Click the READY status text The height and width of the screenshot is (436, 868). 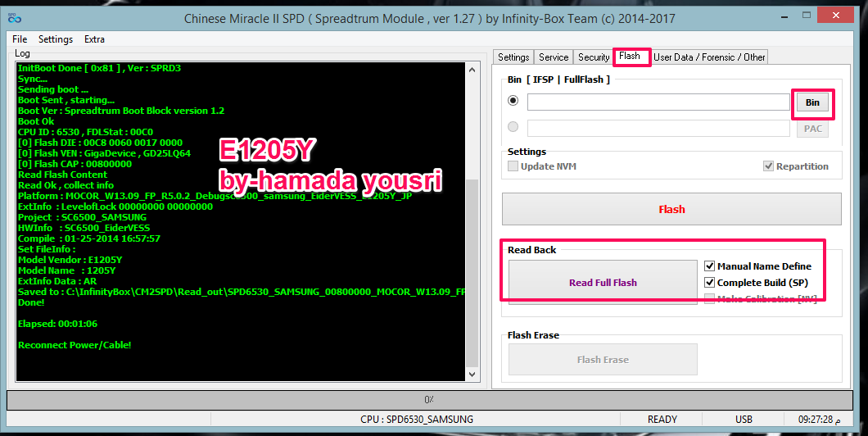tap(662, 420)
